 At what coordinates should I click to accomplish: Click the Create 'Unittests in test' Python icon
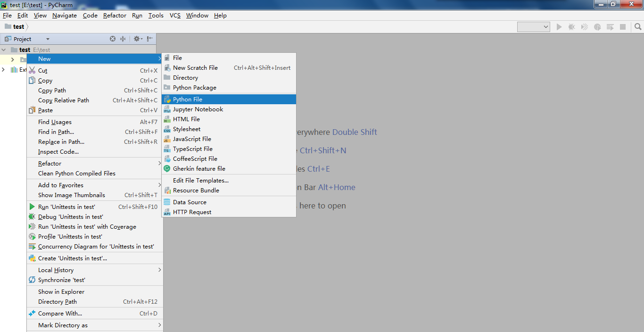(x=32, y=258)
